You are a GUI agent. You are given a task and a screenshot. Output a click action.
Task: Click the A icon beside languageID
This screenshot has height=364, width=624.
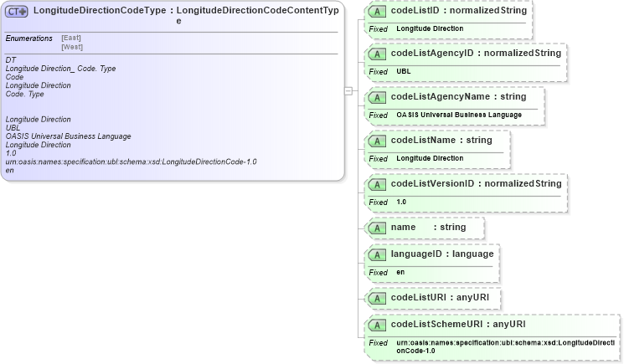pyautogui.click(x=377, y=255)
